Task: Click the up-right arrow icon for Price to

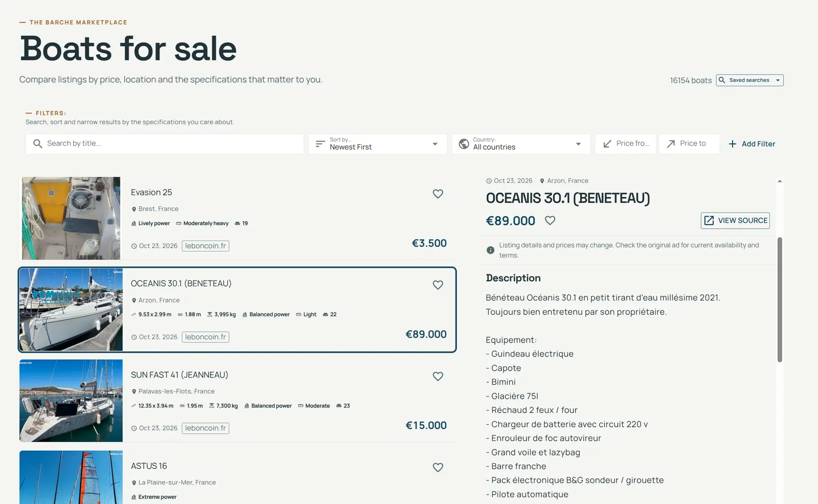Action: coord(671,144)
